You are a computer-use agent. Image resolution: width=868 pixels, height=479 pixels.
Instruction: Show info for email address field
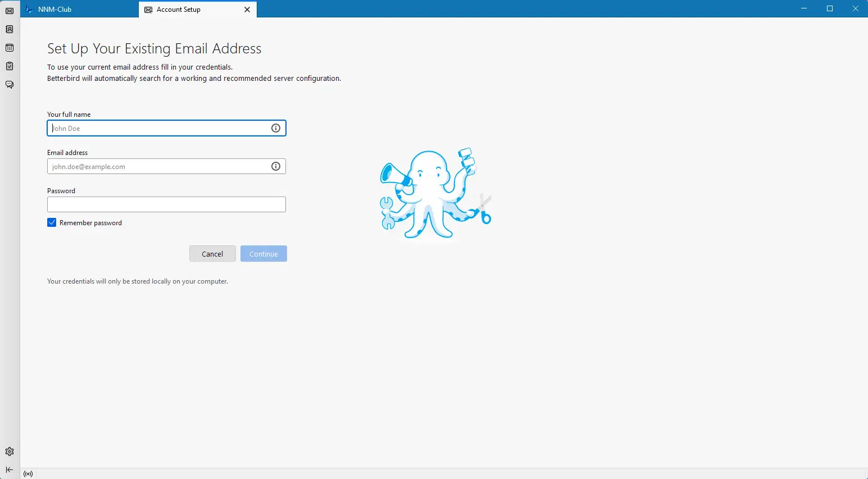point(276,166)
